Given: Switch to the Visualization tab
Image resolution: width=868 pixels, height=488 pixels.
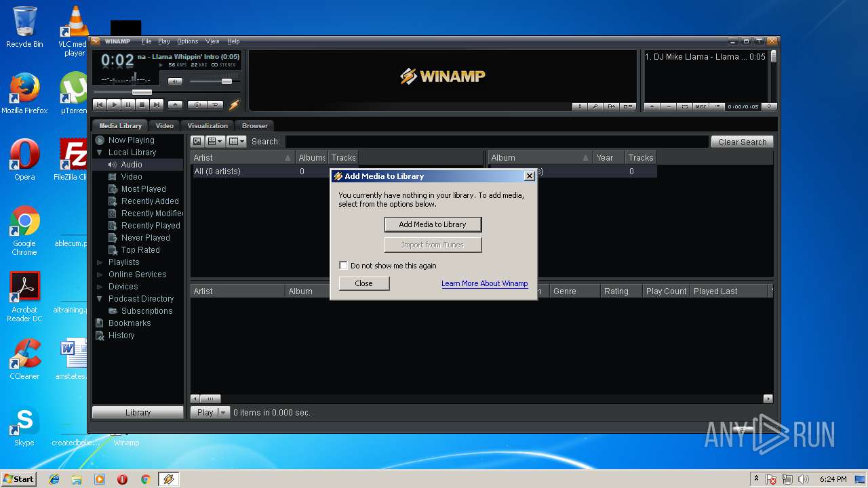Looking at the screenshot, I should point(208,125).
